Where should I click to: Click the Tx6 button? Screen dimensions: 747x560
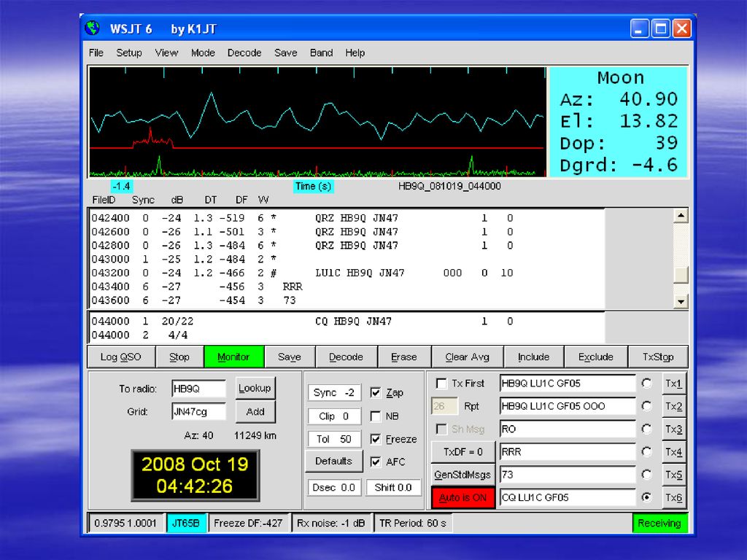(x=673, y=497)
